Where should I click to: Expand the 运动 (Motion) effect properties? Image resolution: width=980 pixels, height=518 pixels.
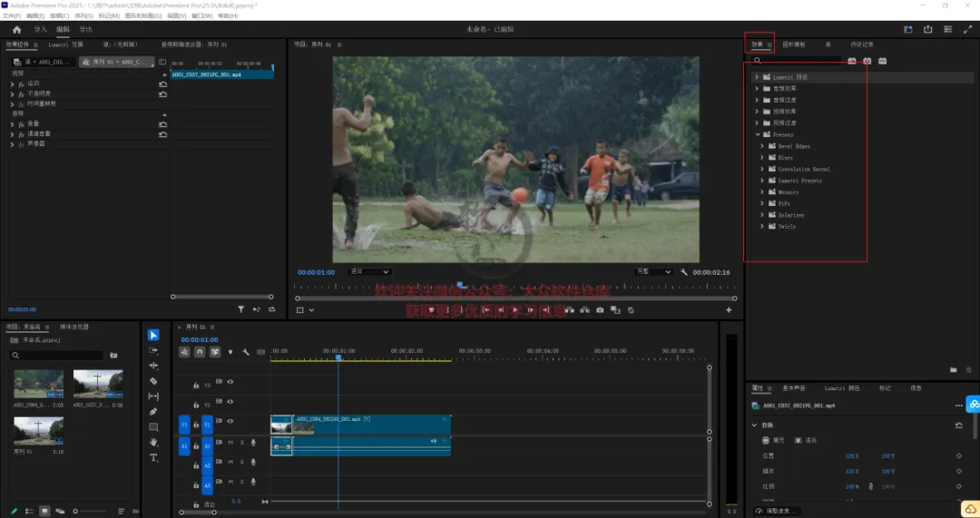12,83
